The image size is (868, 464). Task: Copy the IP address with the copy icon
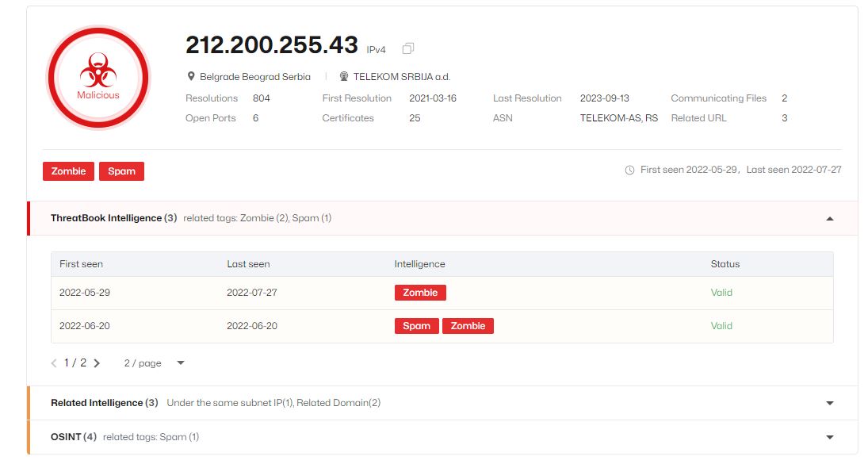point(408,48)
